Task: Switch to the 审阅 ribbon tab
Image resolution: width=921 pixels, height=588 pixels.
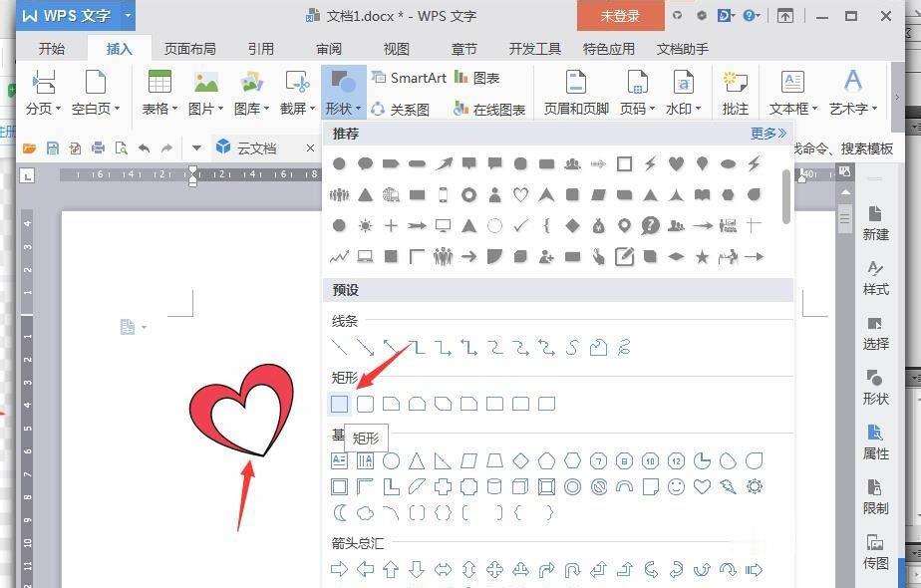Action: coord(329,47)
